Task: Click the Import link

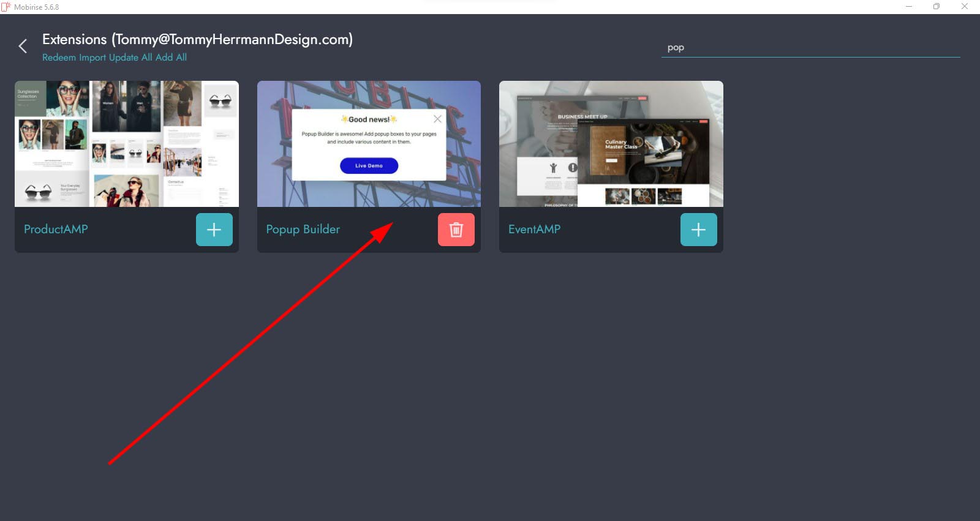Action: coord(92,58)
